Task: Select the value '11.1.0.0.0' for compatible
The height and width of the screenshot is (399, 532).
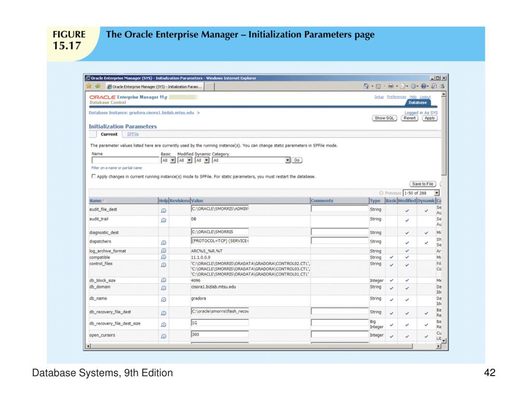Action: [201, 257]
